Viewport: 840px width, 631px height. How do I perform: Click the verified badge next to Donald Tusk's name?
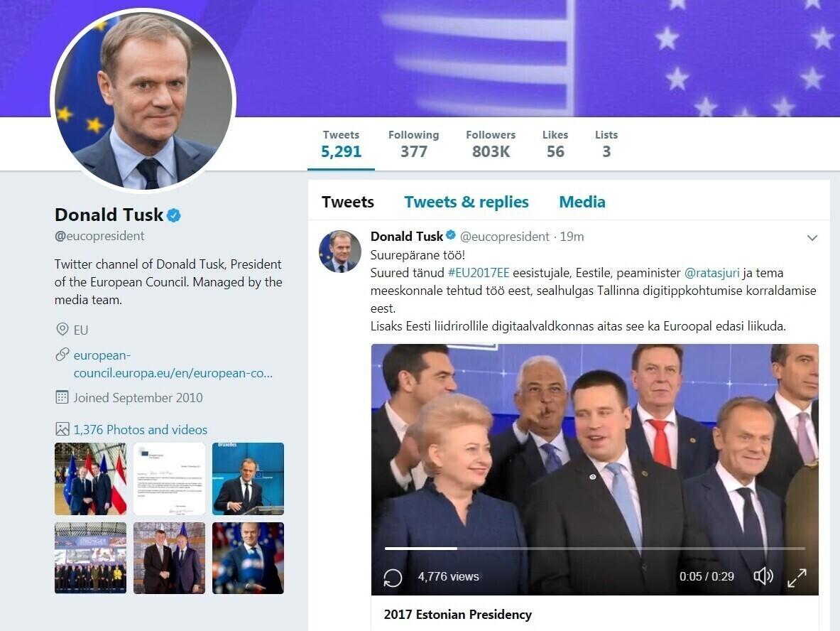(x=172, y=214)
